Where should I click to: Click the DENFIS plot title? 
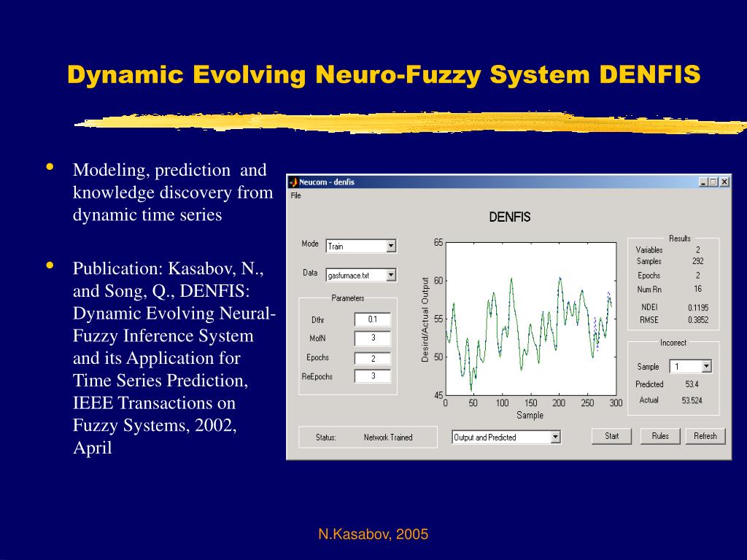(x=510, y=217)
